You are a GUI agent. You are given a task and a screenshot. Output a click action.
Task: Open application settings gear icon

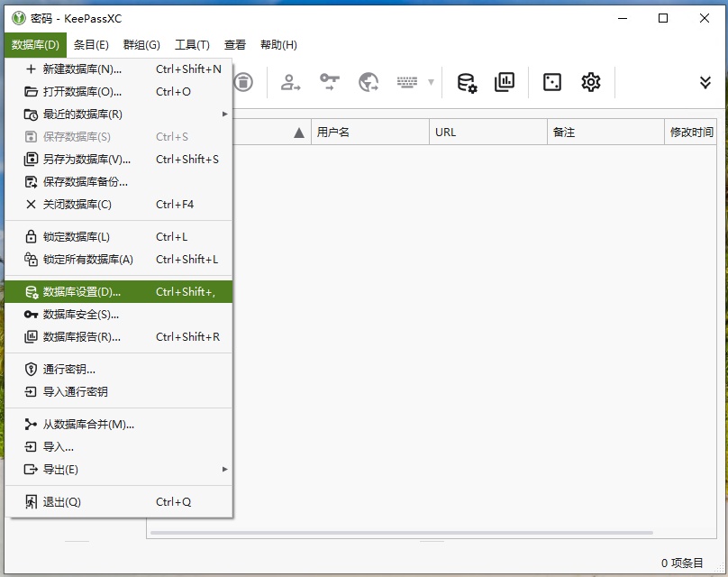tap(590, 82)
